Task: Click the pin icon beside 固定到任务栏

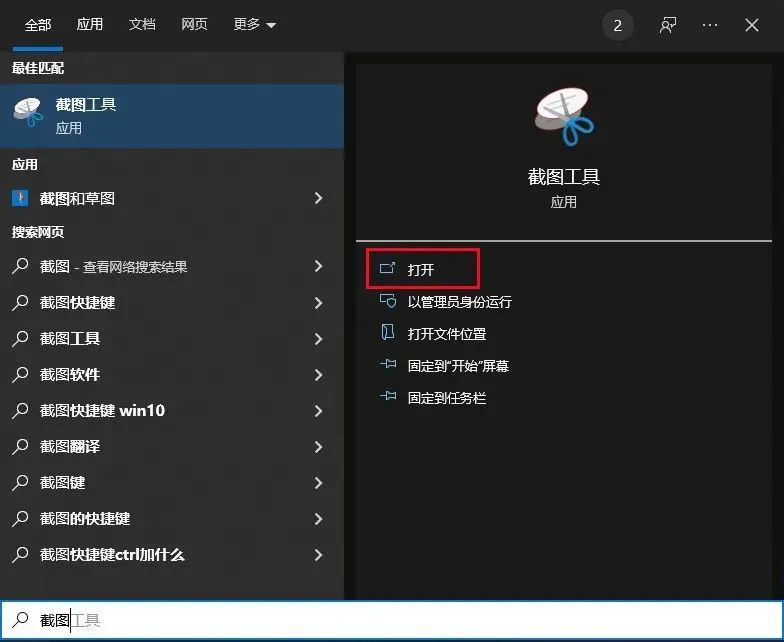Action: click(388, 397)
